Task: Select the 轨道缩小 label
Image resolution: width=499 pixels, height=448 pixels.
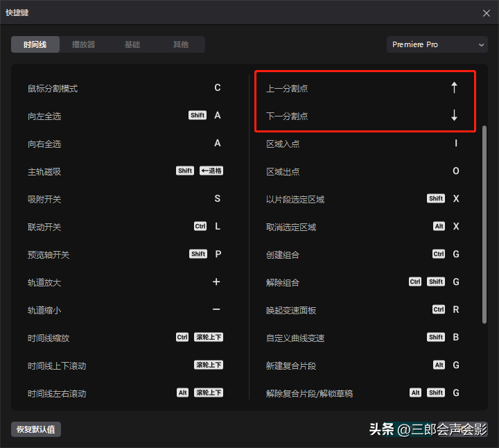Action: tap(44, 310)
